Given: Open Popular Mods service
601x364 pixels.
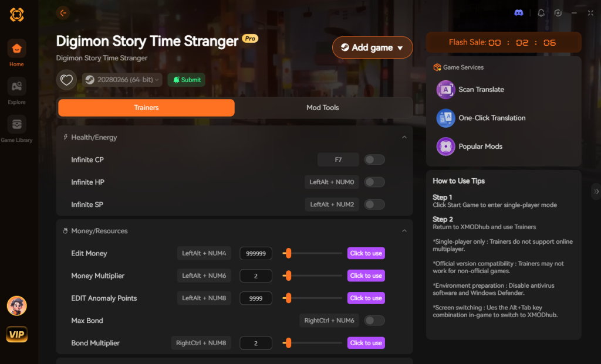Looking at the screenshot, I should [480, 147].
